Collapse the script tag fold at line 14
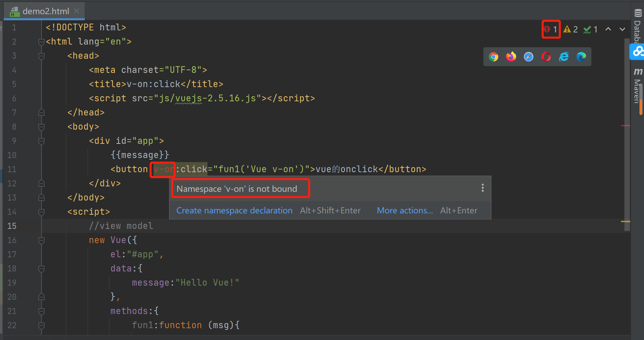 click(41, 212)
